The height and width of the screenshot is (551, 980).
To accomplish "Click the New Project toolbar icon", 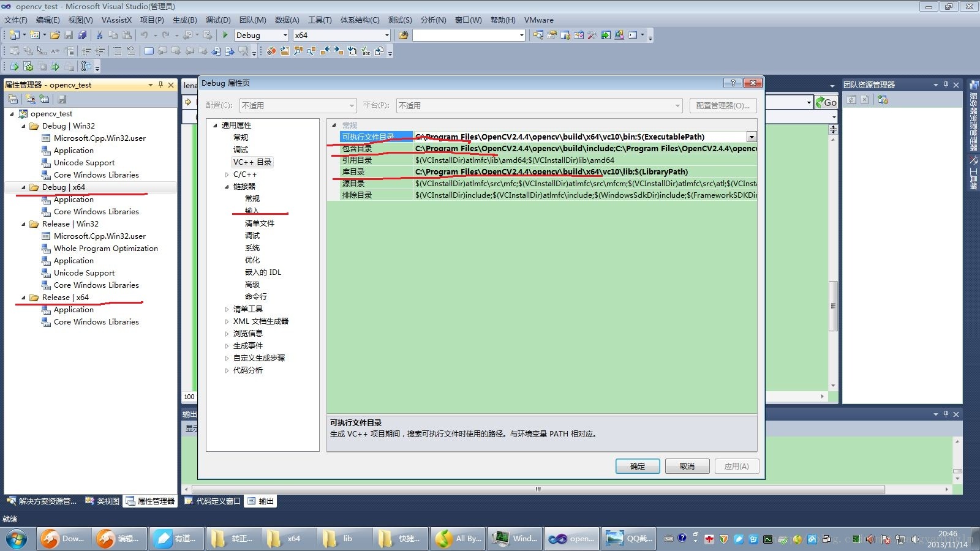I will tap(14, 35).
